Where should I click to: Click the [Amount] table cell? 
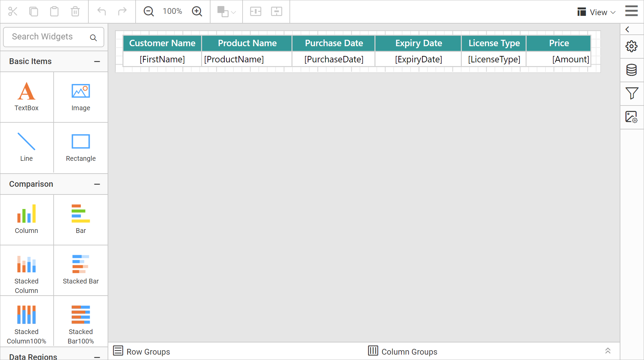point(559,59)
